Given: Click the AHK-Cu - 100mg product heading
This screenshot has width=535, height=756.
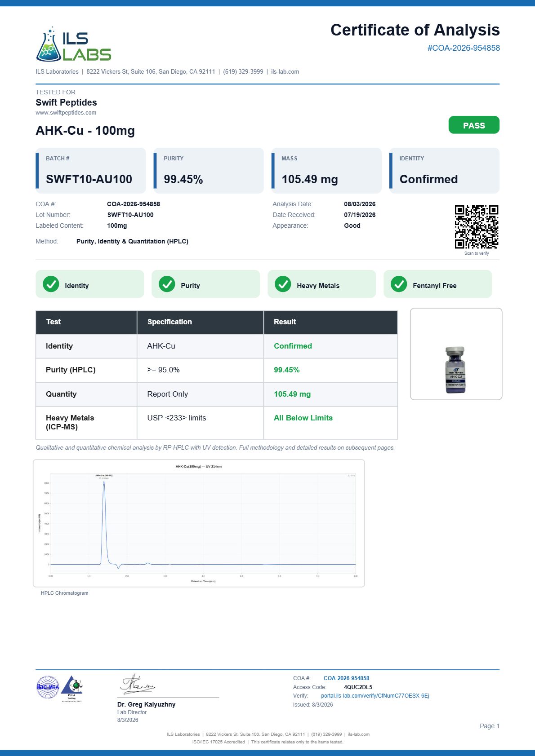Looking at the screenshot, I should click(85, 131).
